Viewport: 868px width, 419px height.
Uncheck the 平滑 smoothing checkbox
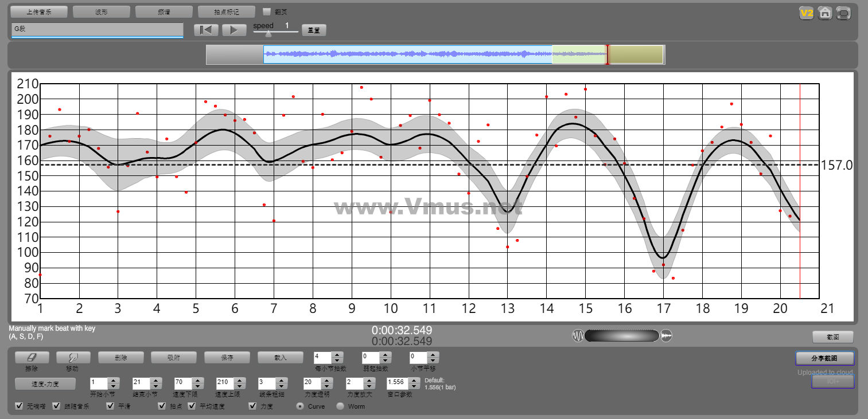[x=111, y=406]
